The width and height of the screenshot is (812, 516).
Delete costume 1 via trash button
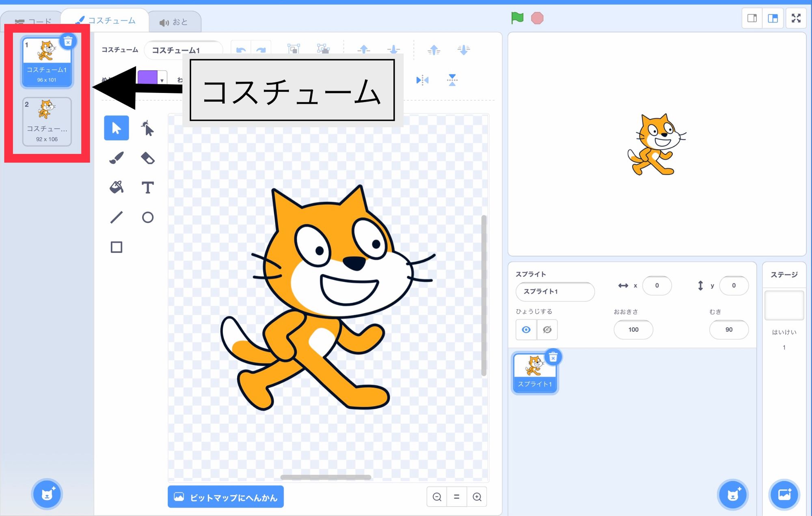click(x=68, y=41)
